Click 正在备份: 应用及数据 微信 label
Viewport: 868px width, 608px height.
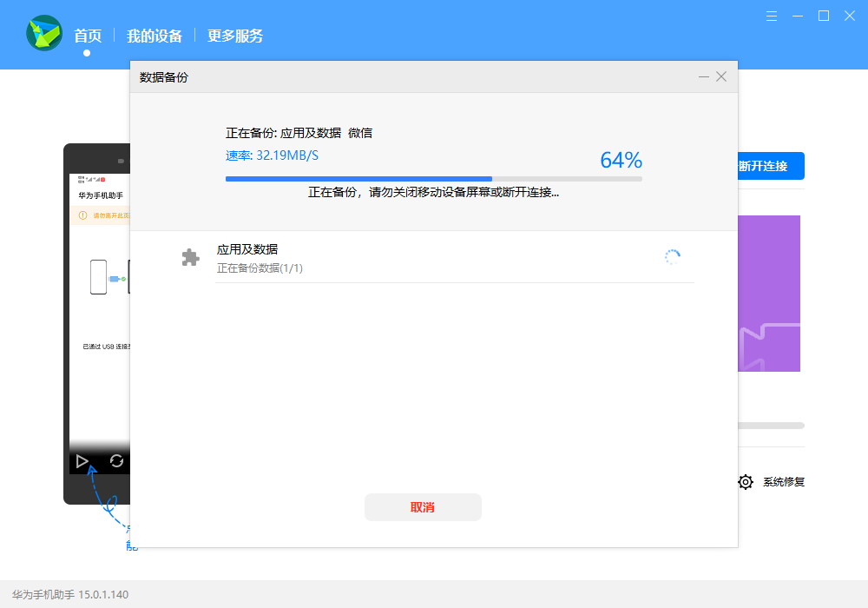299,133
